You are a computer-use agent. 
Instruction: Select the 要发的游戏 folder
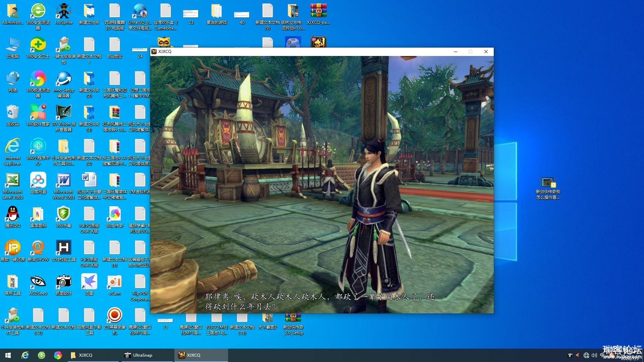click(x=217, y=14)
